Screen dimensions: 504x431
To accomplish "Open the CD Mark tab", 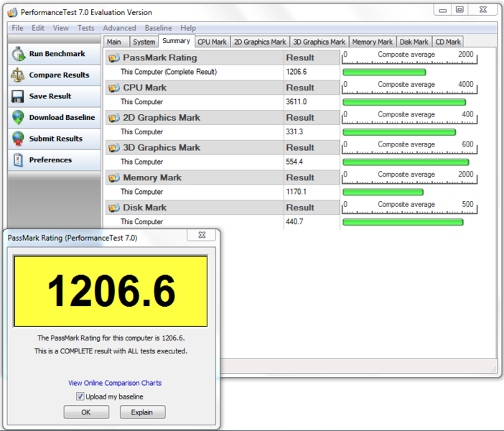I will tap(448, 42).
